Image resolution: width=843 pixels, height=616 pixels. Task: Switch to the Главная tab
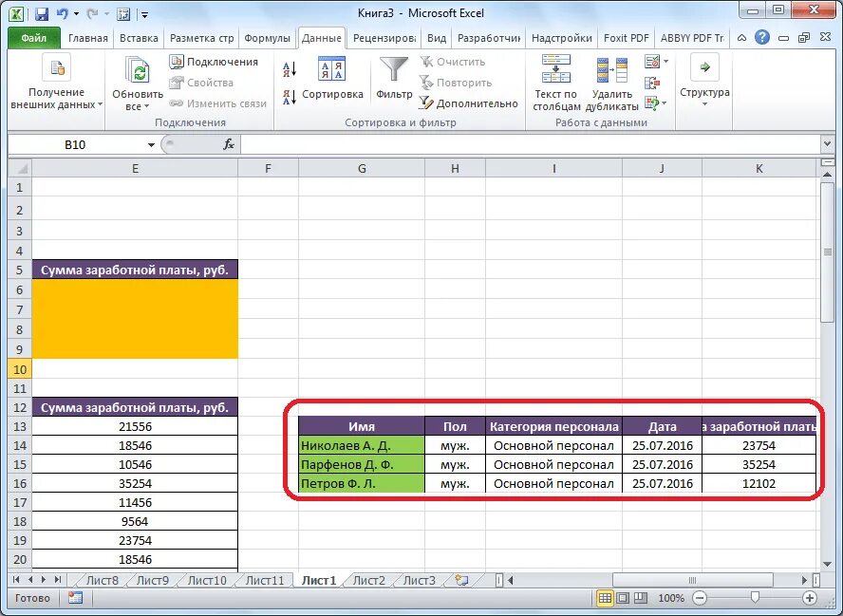click(x=87, y=38)
